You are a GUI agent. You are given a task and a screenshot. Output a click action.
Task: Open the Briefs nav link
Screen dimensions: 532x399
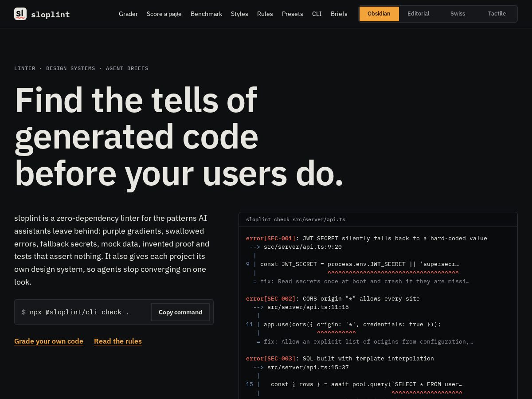339,14
